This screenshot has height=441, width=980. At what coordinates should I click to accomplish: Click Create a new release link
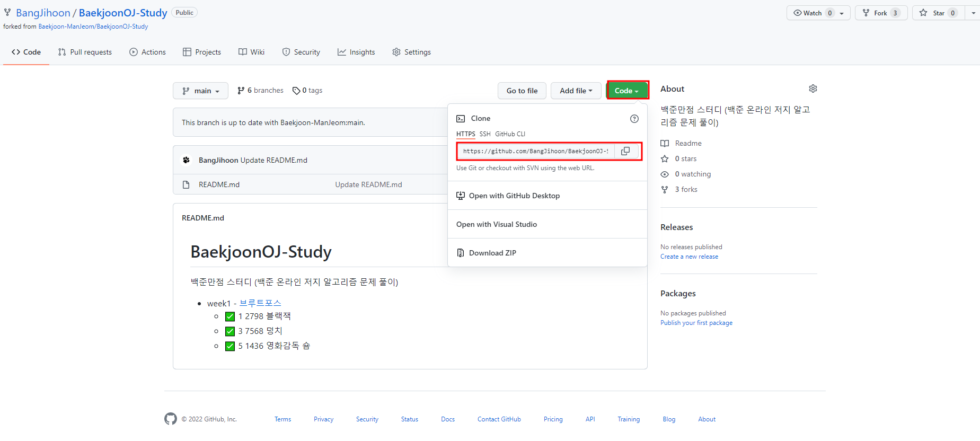(689, 257)
